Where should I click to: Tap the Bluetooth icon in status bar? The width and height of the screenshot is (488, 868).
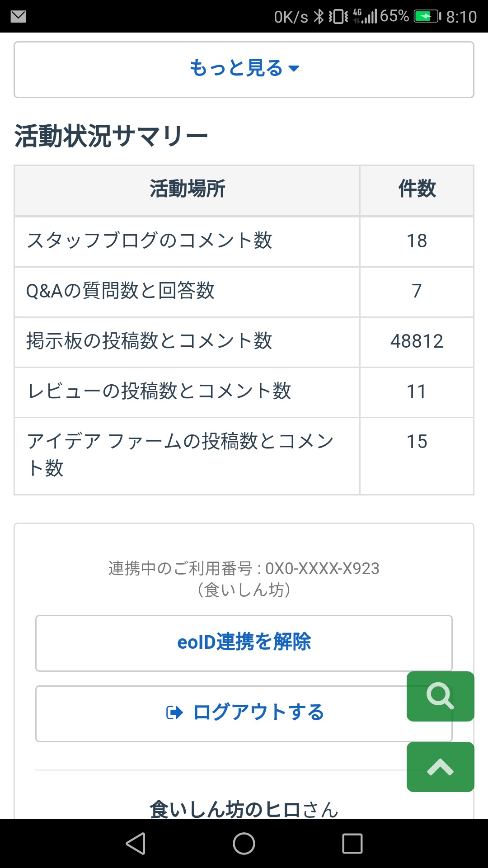[x=319, y=17]
